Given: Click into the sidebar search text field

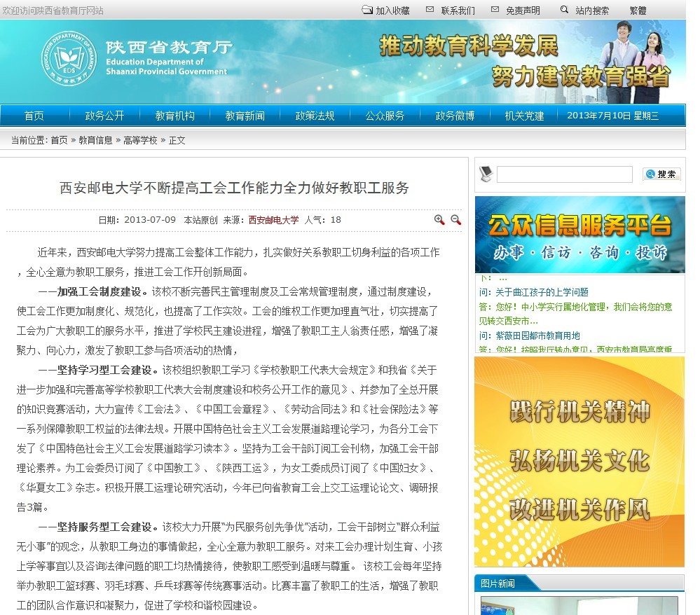Looking at the screenshot, I should [x=564, y=174].
